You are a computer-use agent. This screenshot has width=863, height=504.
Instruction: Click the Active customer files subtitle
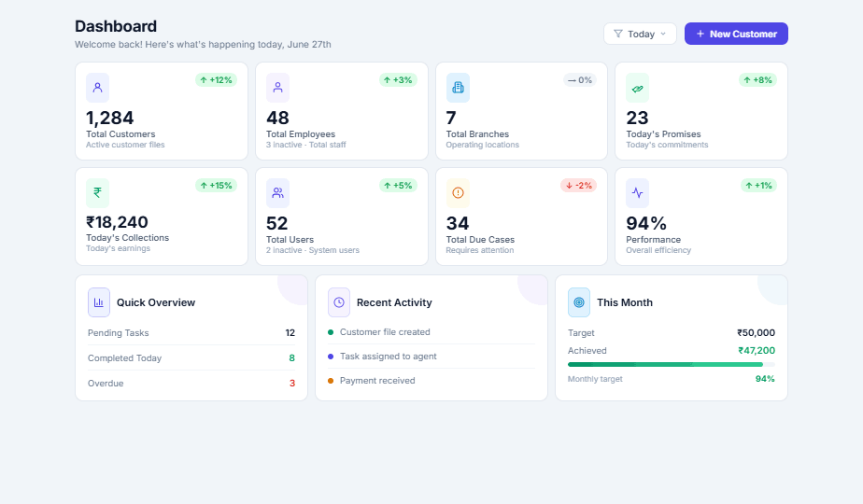click(125, 145)
